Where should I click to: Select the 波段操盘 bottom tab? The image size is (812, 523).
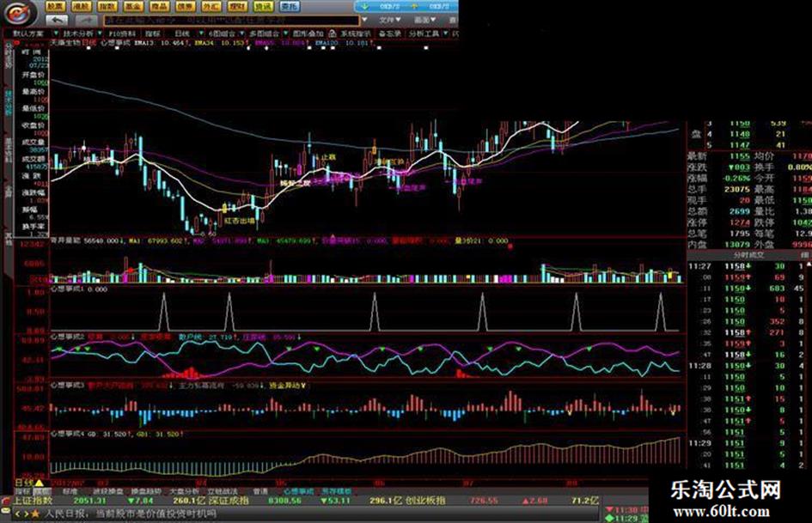(x=107, y=491)
